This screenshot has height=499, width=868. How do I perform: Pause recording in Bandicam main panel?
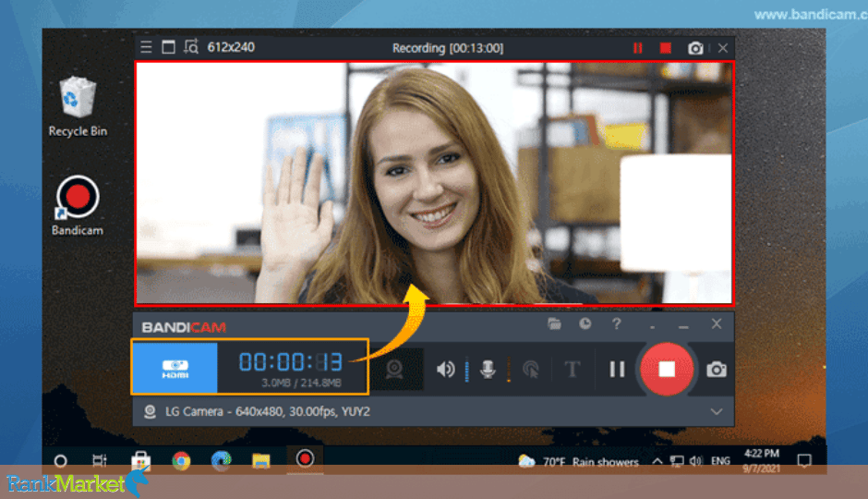617,369
